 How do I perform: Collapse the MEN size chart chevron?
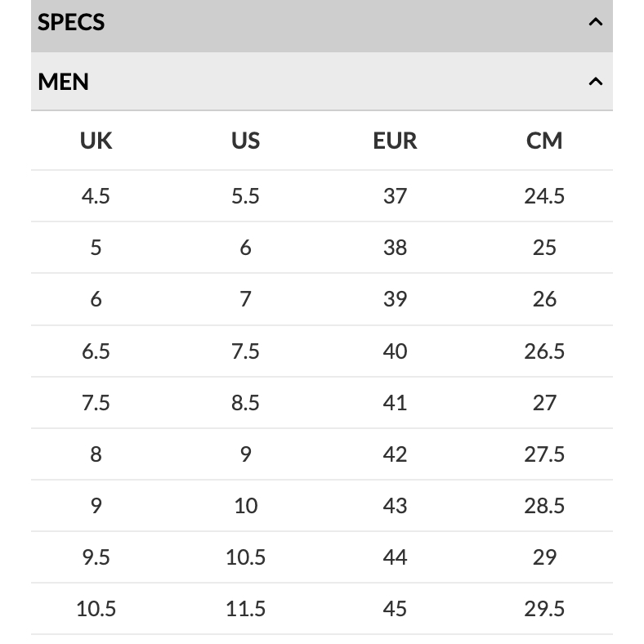[x=596, y=82]
